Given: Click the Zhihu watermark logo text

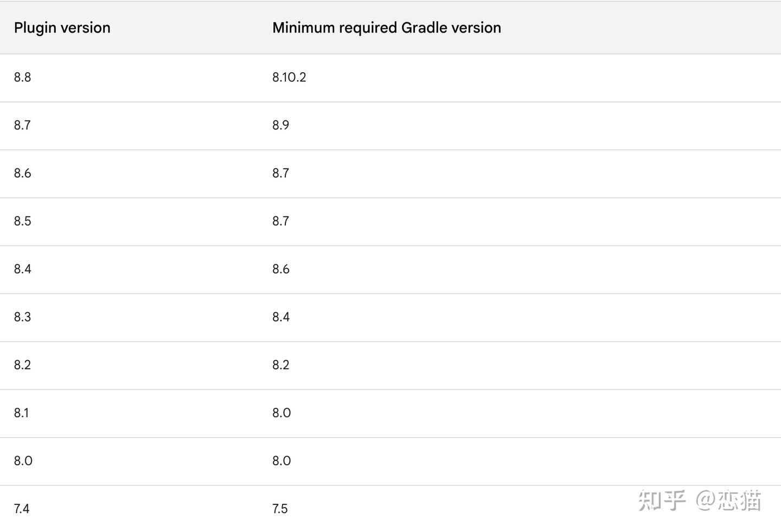Looking at the screenshot, I should pyautogui.click(x=662, y=500).
